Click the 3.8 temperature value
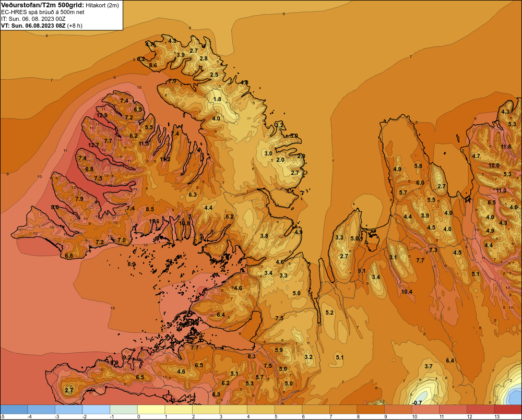This screenshot has height=420, width=522. [264, 236]
